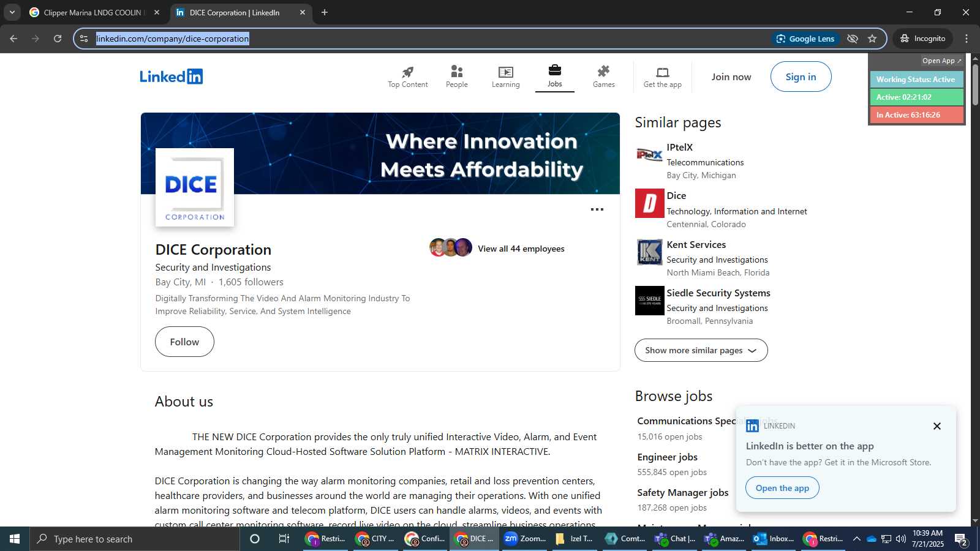980x551 pixels.
Task: Open the IPtelX similar page
Action: coord(680,148)
